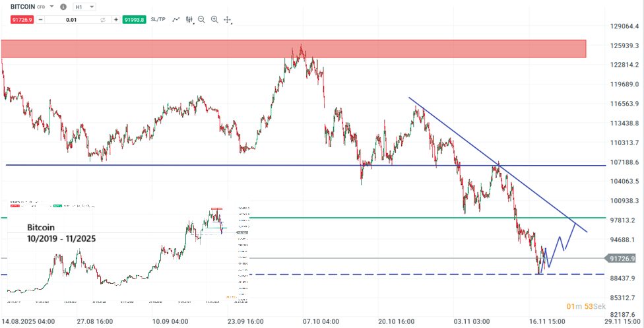
Task: Zoom in the chart
Action: coord(214,19)
